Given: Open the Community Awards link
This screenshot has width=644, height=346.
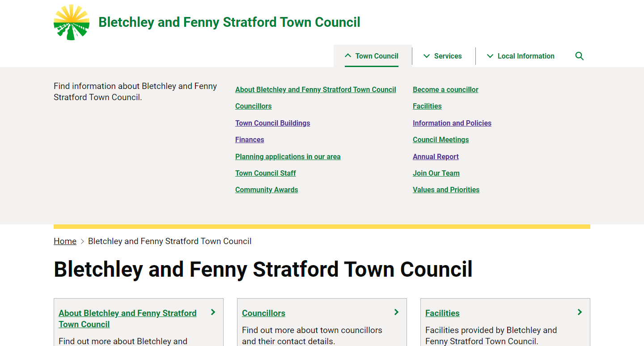Looking at the screenshot, I should (x=267, y=190).
